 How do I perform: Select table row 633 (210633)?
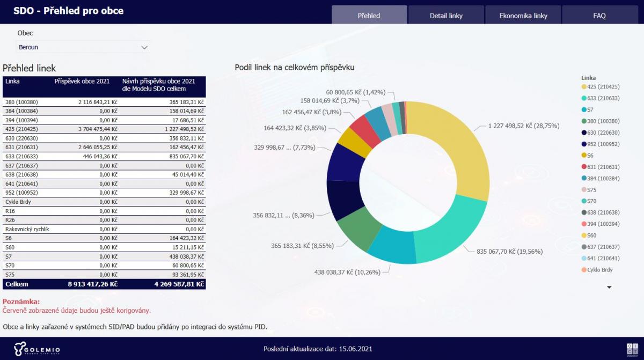[104, 157]
